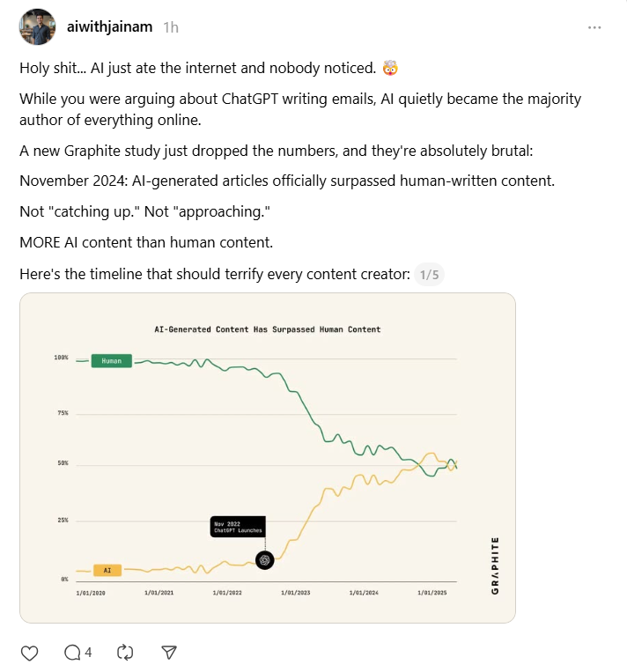627x672 pixels.
Task: Click the reply speech bubble icon
Action: [x=74, y=653]
